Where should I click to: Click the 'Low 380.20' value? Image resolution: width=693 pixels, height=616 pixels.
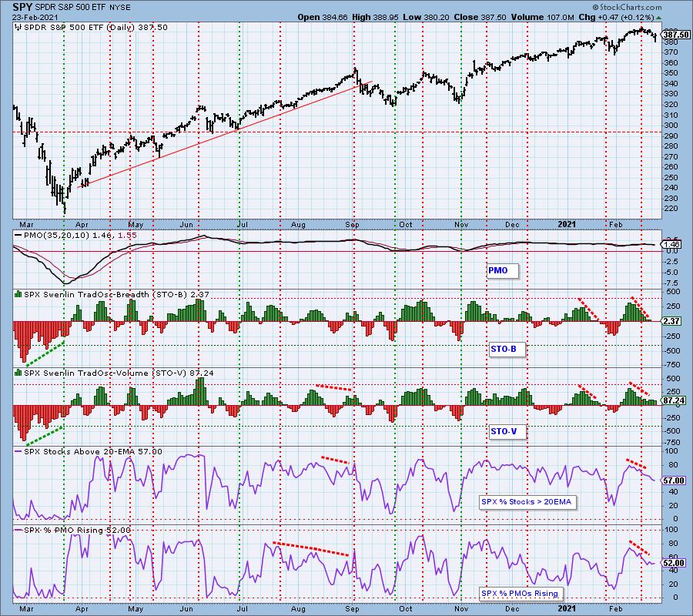[x=425, y=17]
